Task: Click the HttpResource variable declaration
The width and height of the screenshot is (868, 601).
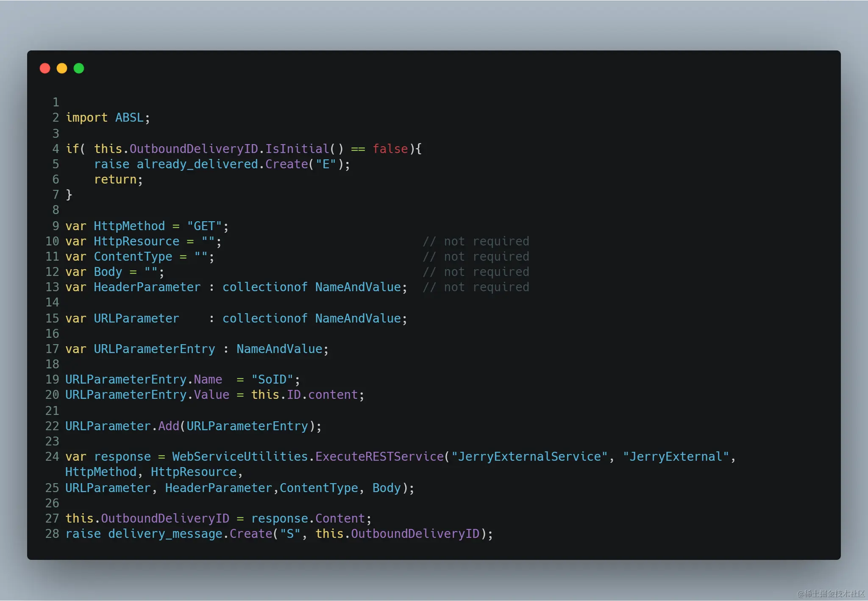Action: [136, 241]
